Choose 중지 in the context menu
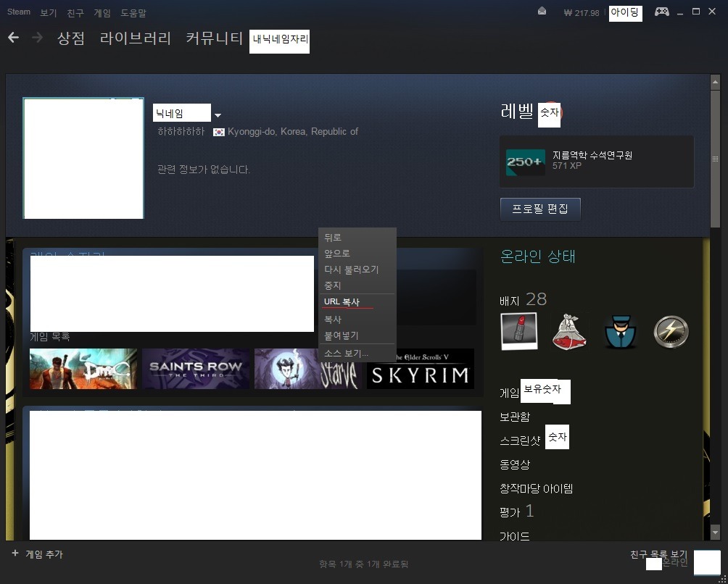This screenshot has width=728, height=584. coord(357,285)
